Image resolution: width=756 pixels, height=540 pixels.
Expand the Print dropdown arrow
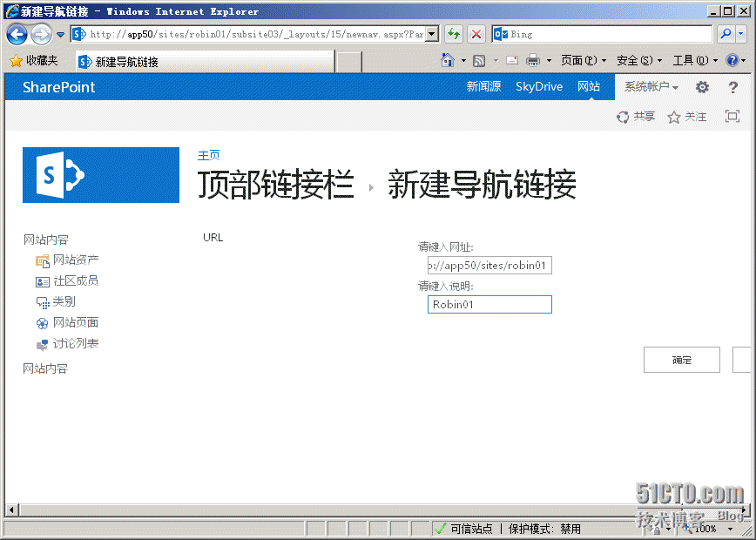(550, 61)
